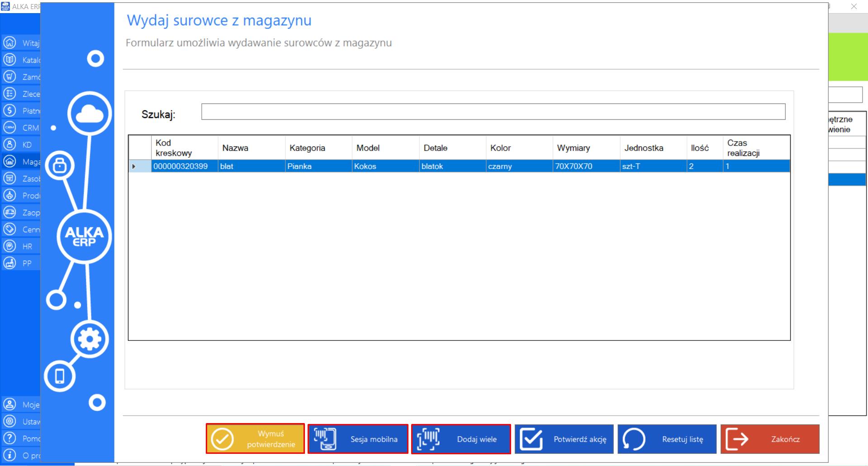Click the red Zakończ button
Image resolution: width=868 pixels, height=466 pixels.
pos(770,439)
